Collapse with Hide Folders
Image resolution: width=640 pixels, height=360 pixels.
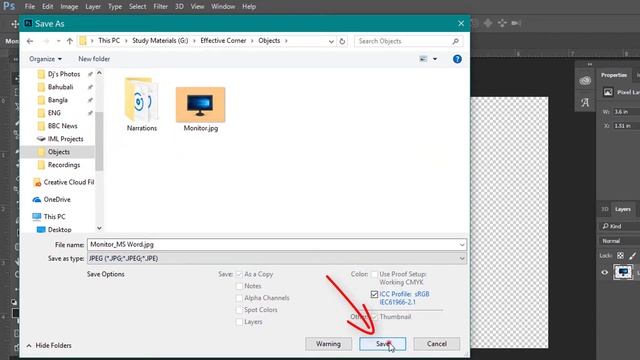[x=49, y=345]
